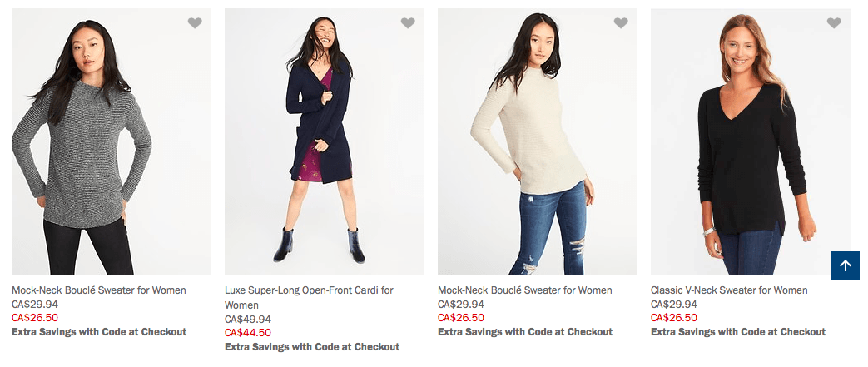
Task: Favorite the cream Mock-Neck Bouclé Sweater heart
Action: tap(621, 23)
